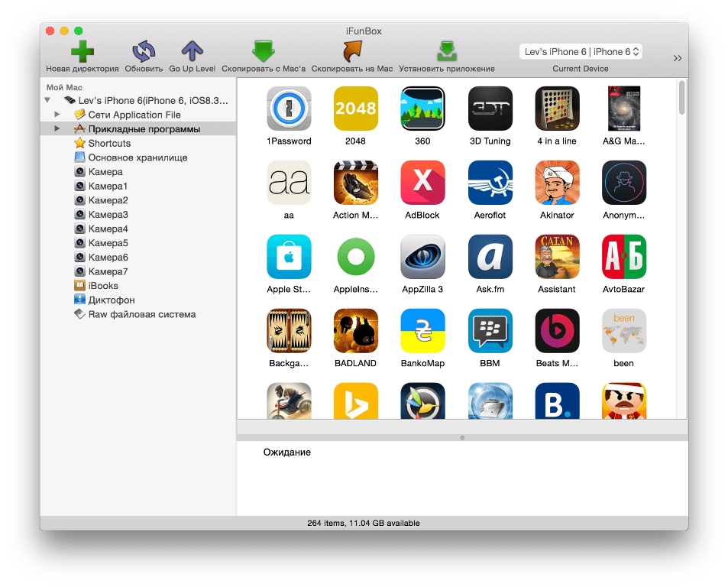Select the Action M... app icon

click(356, 183)
